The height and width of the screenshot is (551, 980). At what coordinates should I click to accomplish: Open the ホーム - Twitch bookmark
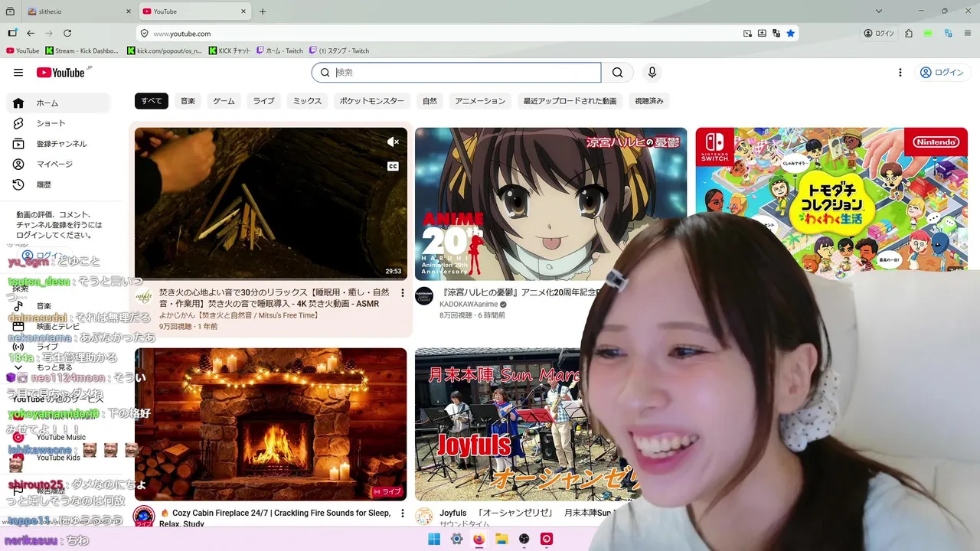(280, 51)
